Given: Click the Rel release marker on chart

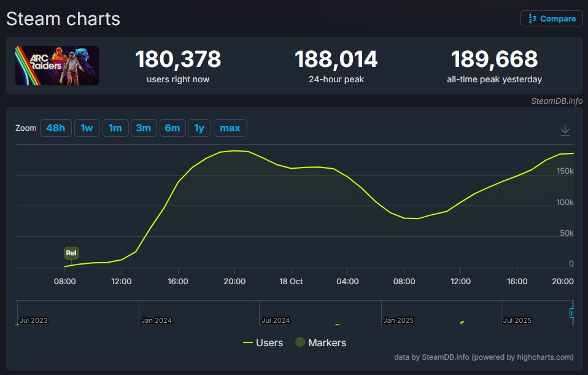Looking at the screenshot, I should coord(71,253).
